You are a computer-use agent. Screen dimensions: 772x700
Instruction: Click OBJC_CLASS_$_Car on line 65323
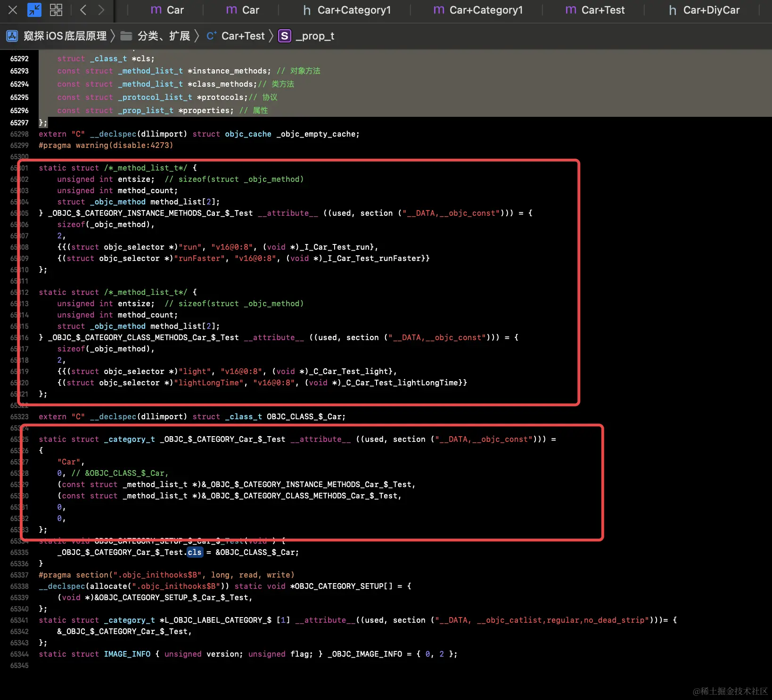(x=304, y=417)
